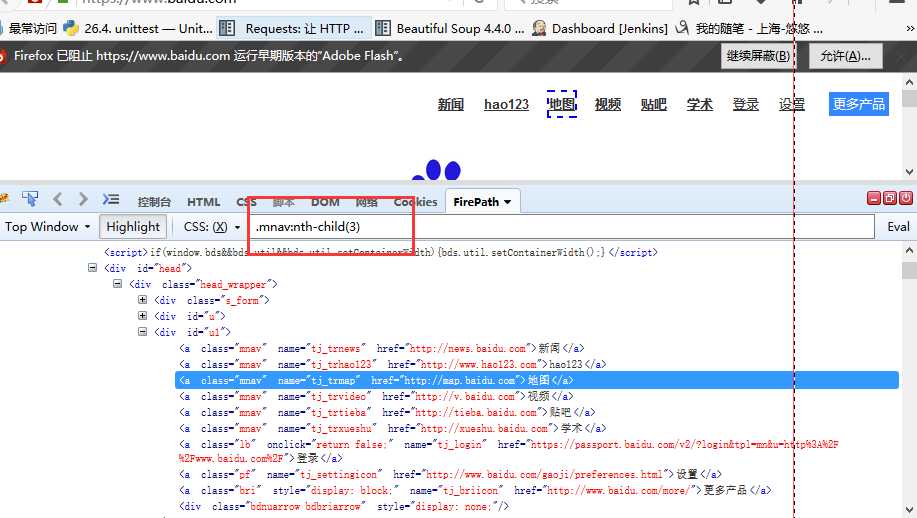Open the highlighted 地图 link
The width and height of the screenshot is (917, 518).
pos(562,104)
